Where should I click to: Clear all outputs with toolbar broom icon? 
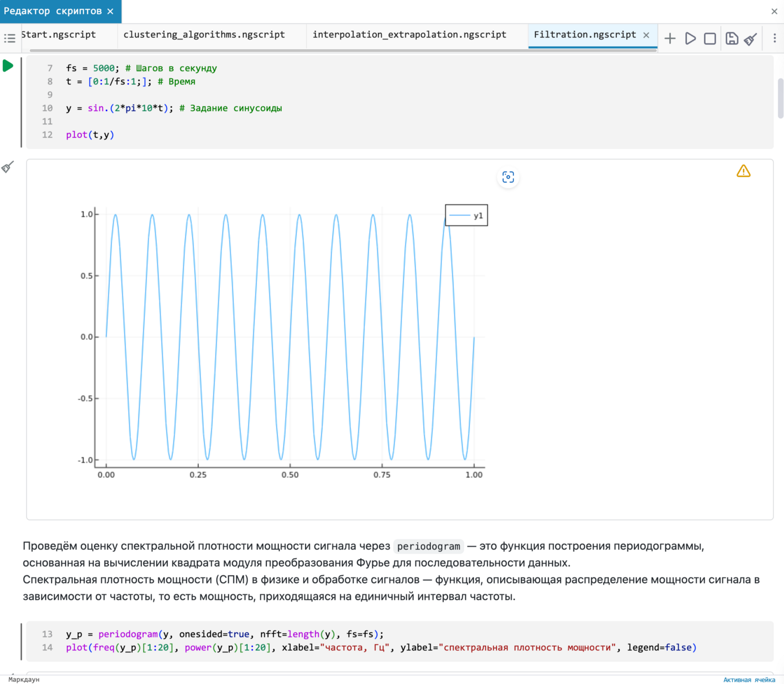[750, 38]
